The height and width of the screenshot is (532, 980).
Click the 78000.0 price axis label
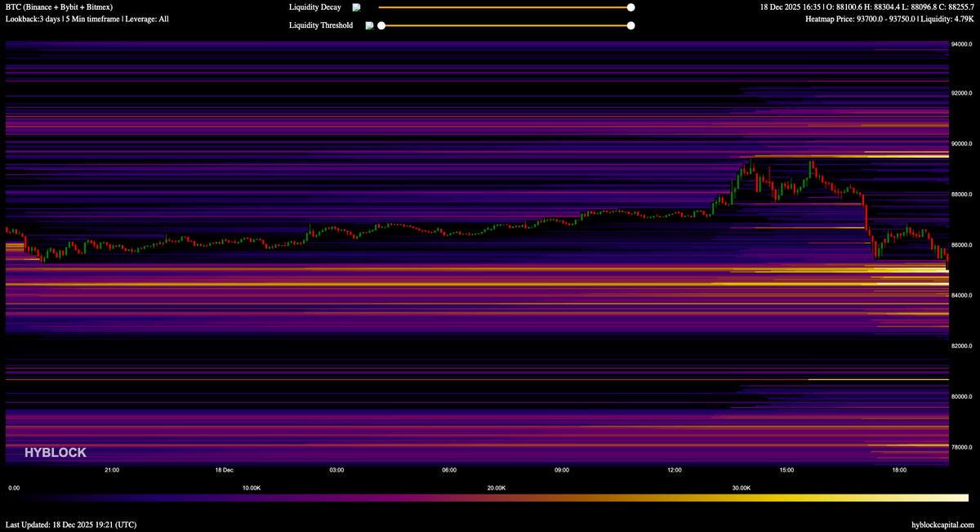click(x=961, y=447)
